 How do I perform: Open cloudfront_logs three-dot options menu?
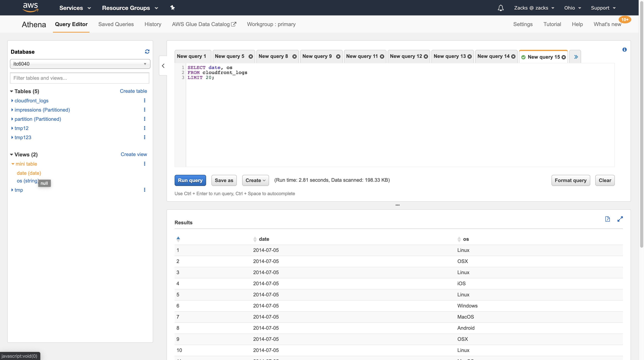coord(144,100)
